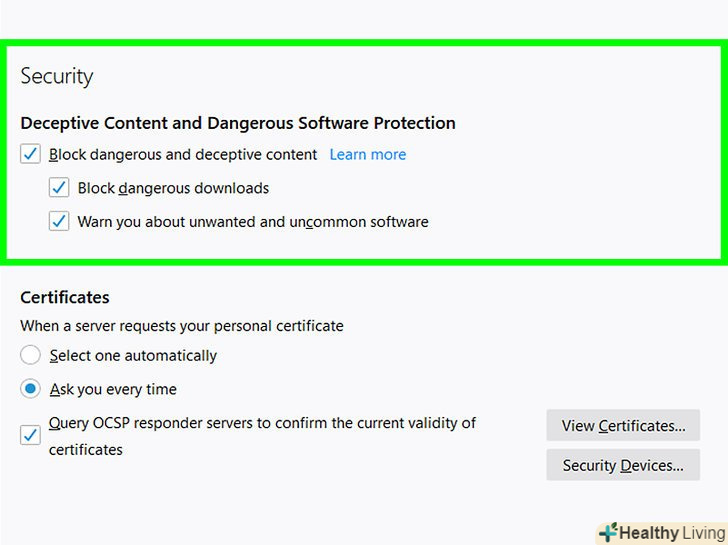
Task: Disable the unwanted and uncommon software warning checkbox
Action: tap(59, 222)
